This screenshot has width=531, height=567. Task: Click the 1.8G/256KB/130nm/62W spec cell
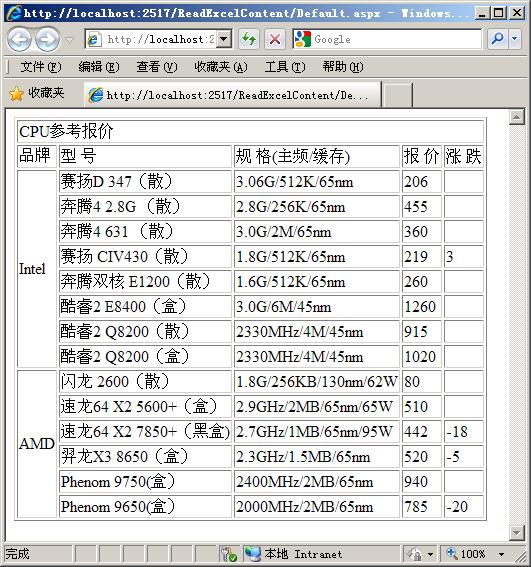(x=317, y=381)
